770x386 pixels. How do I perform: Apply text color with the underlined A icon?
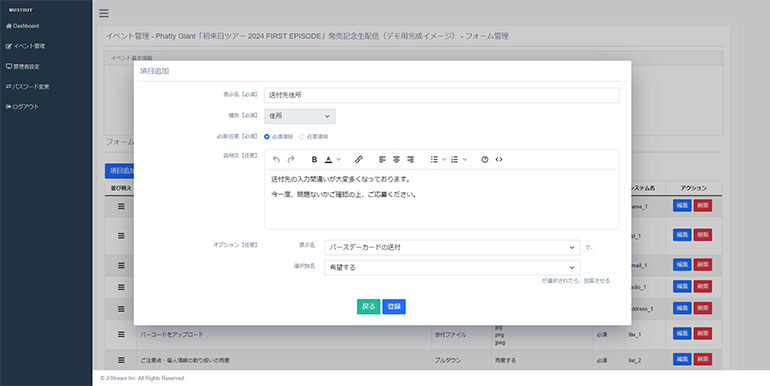click(x=329, y=160)
